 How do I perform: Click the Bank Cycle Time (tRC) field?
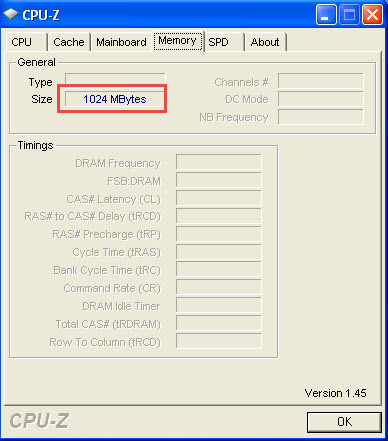[219, 270]
